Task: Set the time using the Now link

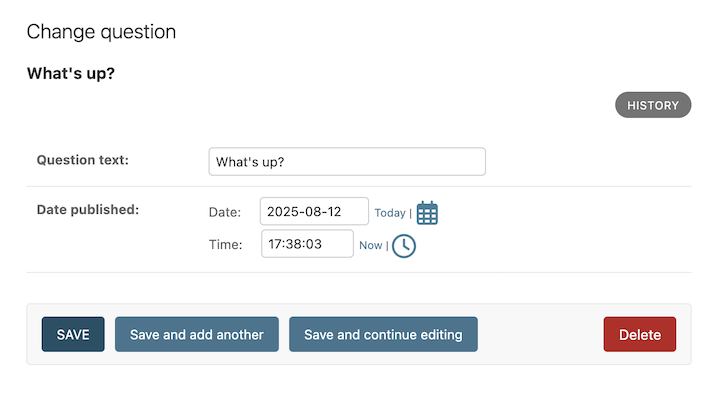Action: click(370, 245)
